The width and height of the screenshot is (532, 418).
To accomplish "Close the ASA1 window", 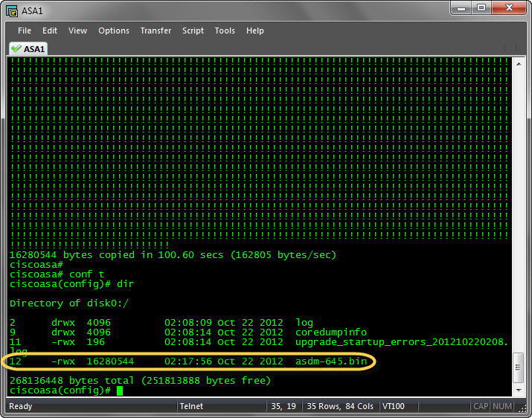I will coord(509,8).
